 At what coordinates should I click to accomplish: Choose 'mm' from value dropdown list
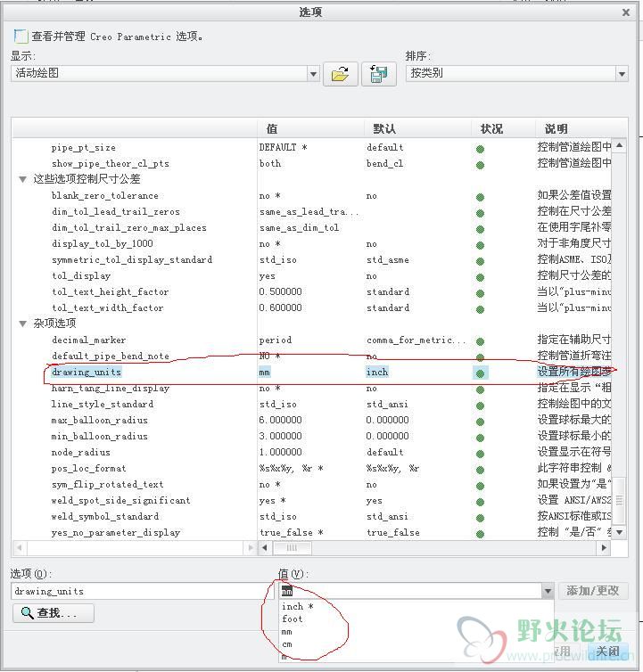pyautogui.click(x=286, y=632)
